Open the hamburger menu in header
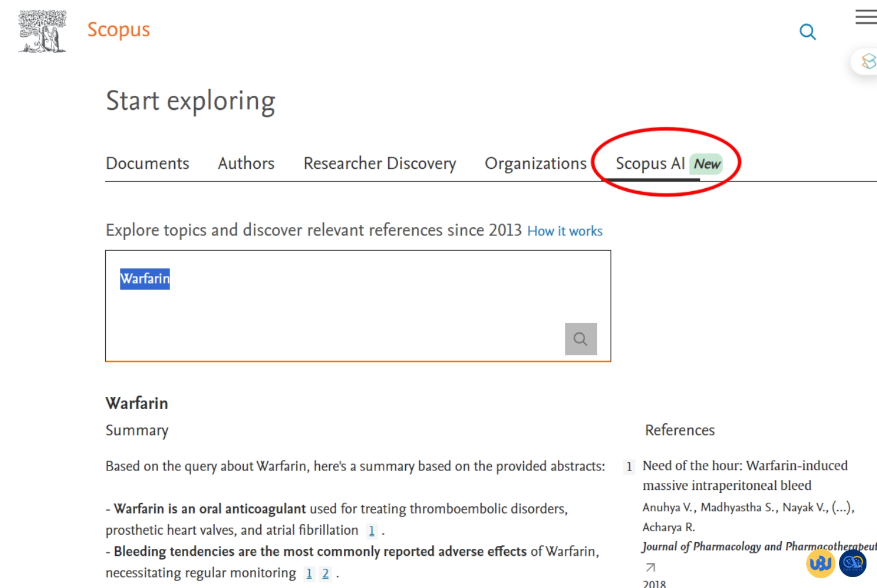877x588 pixels. click(x=865, y=17)
